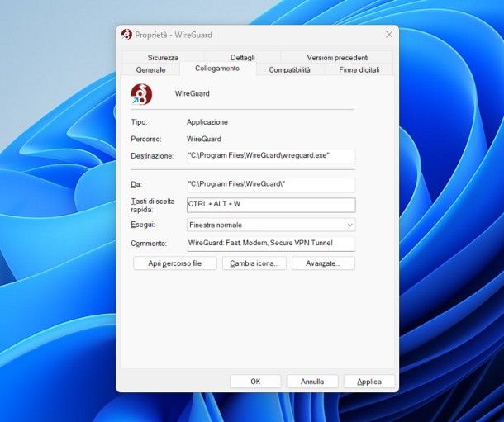Click the Esegui label
504x422 pixels.
point(142,225)
